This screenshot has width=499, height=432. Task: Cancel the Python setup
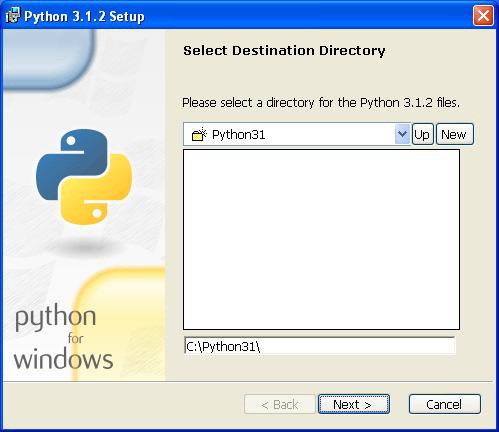(445, 404)
